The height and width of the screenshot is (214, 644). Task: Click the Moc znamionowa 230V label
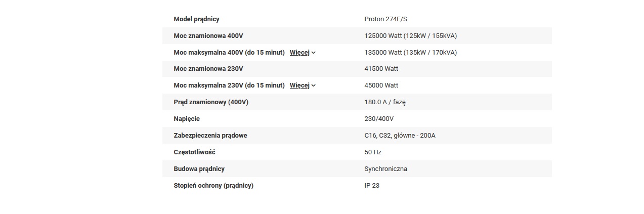click(208, 69)
